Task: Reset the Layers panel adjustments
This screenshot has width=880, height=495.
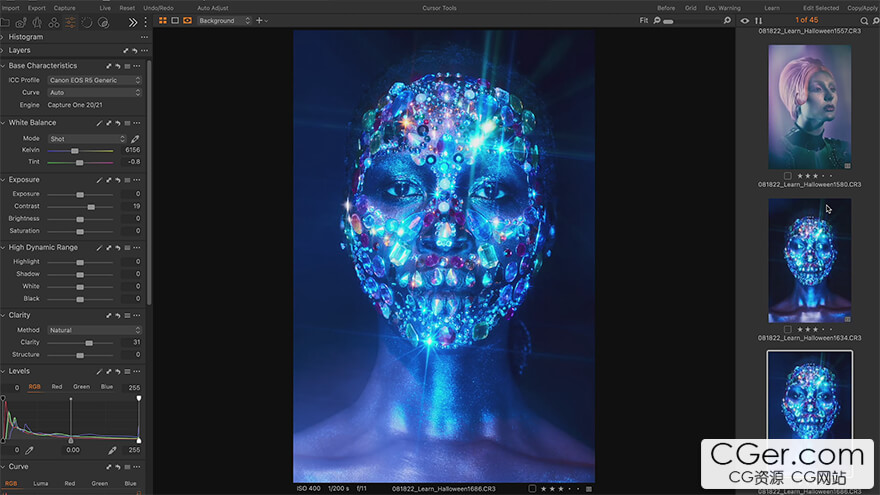Action: pos(135,51)
